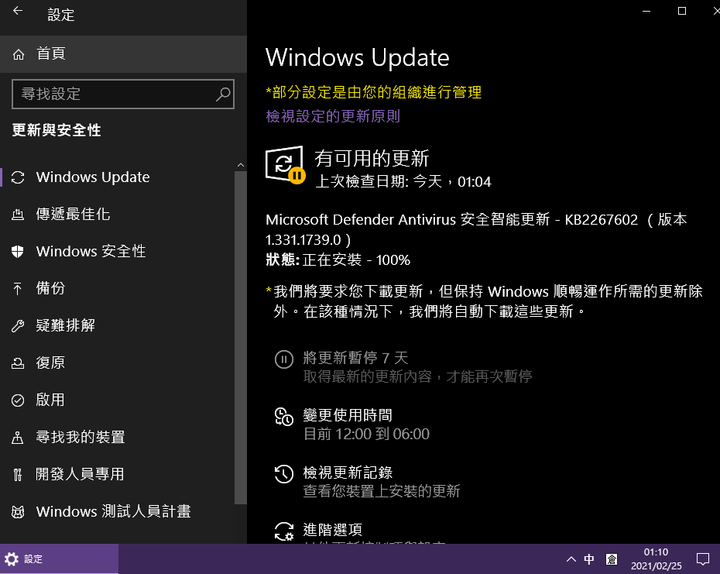Click the Windows 安全性 shield icon
720x574 pixels.
17,251
